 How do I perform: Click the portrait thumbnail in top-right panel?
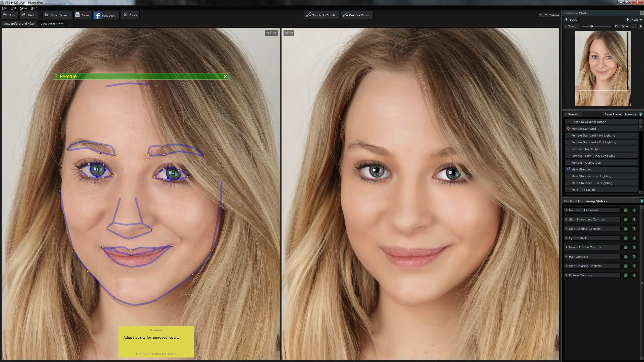pyautogui.click(x=603, y=69)
